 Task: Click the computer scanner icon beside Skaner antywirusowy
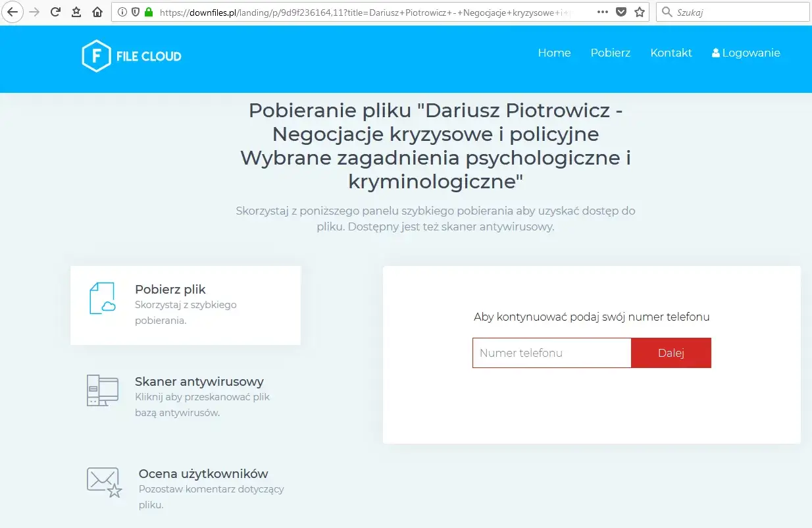coord(102,390)
